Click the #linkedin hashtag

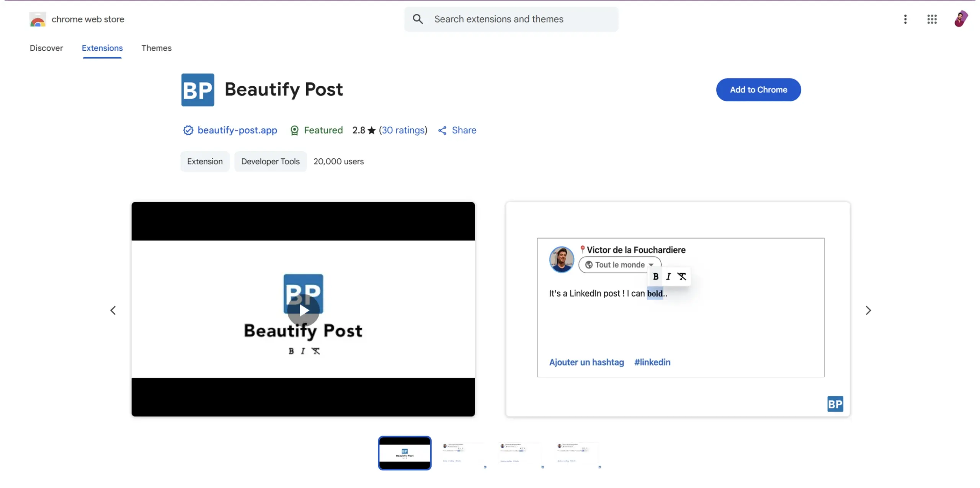pyautogui.click(x=652, y=362)
